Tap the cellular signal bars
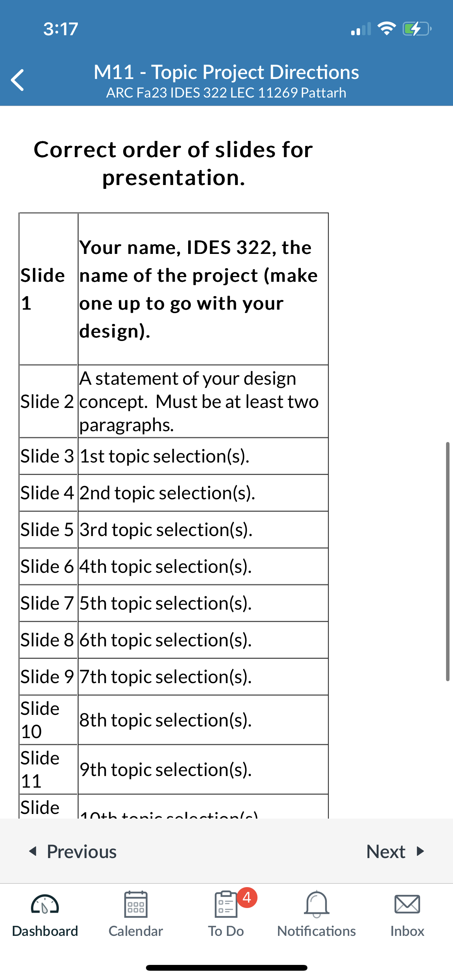 tap(361, 29)
